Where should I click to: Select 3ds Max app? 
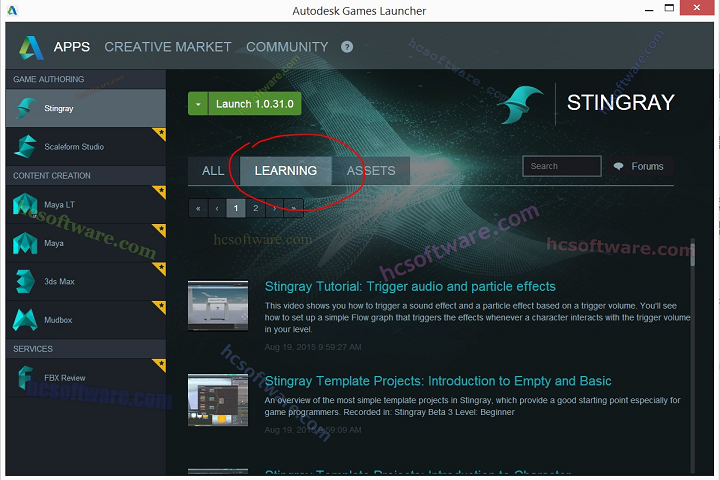click(86, 281)
